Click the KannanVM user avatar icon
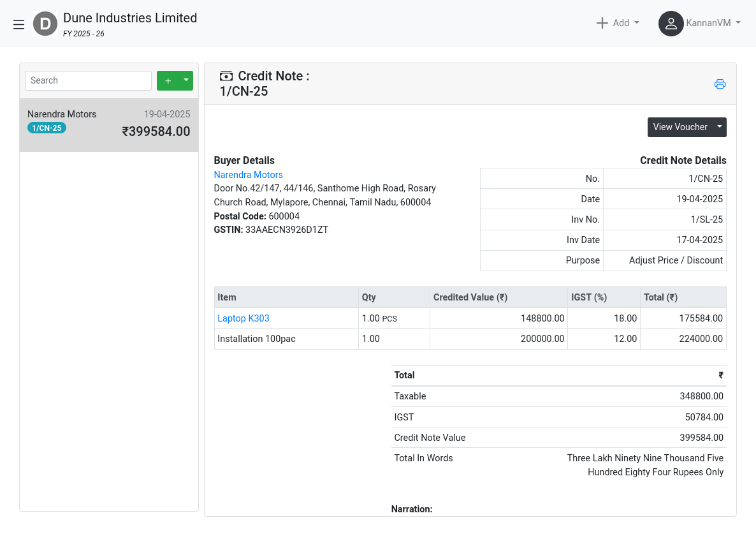This screenshot has width=756, height=534. tap(671, 24)
